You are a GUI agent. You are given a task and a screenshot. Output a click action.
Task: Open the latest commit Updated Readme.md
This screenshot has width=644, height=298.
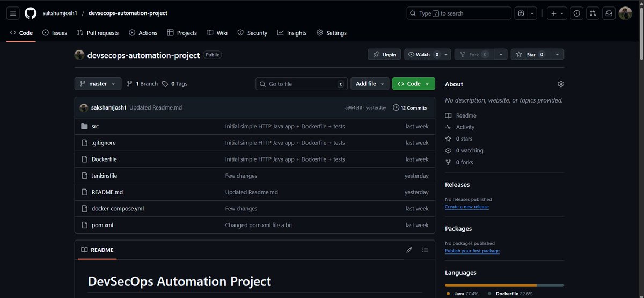(156, 107)
